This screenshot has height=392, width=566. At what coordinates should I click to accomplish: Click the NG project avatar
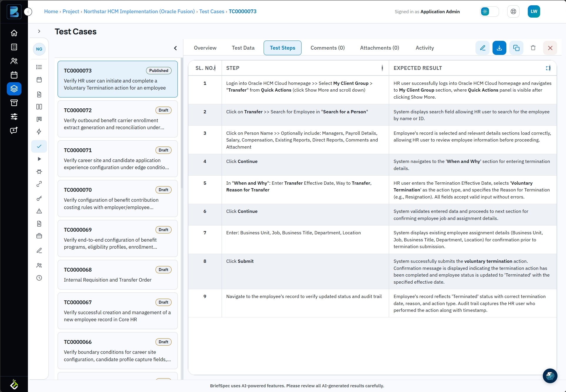pyautogui.click(x=39, y=49)
